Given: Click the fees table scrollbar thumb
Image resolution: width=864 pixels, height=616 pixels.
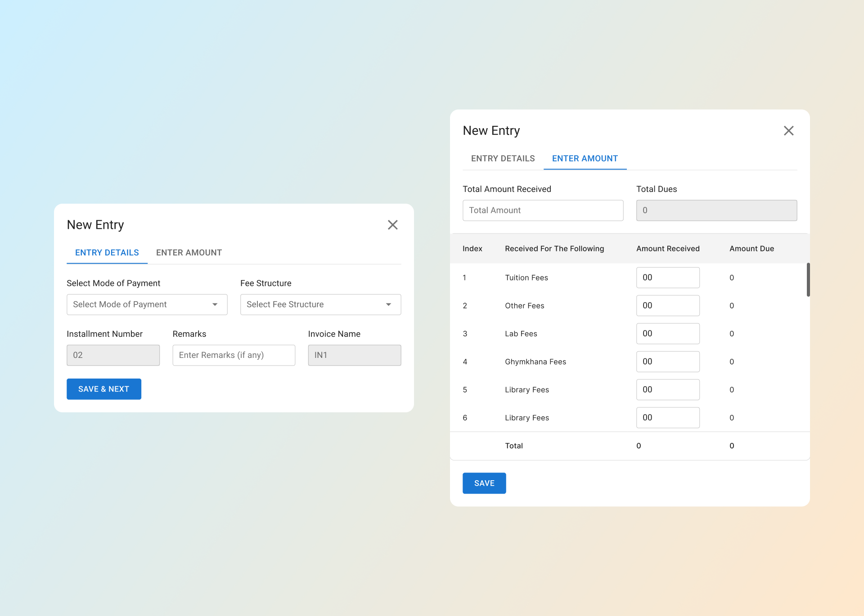Looking at the screenshot, I should (x=808, y=280).
